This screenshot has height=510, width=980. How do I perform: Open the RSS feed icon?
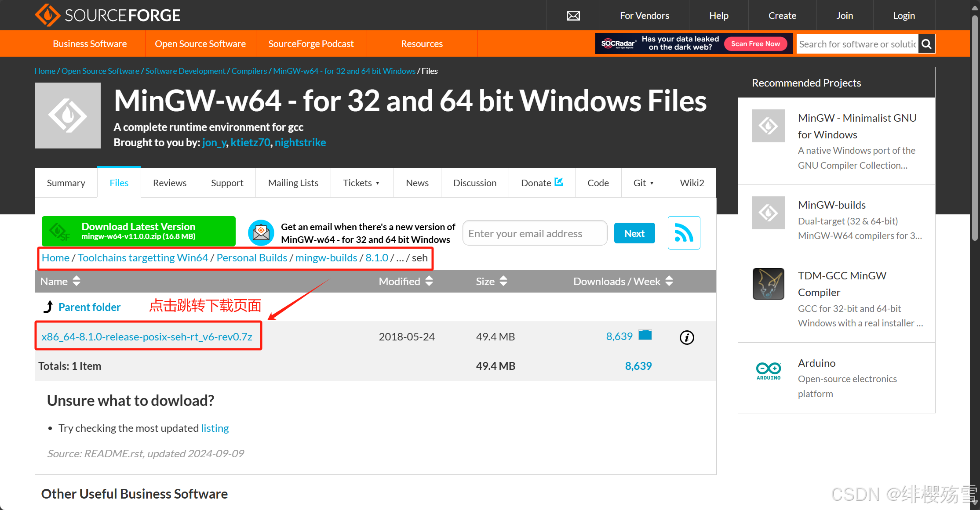684,233
